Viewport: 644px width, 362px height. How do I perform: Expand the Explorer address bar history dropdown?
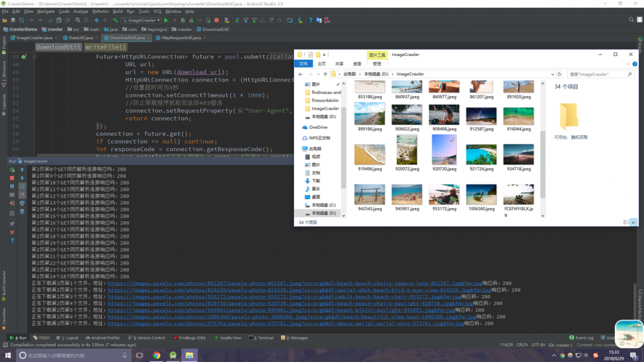point(552,74)
